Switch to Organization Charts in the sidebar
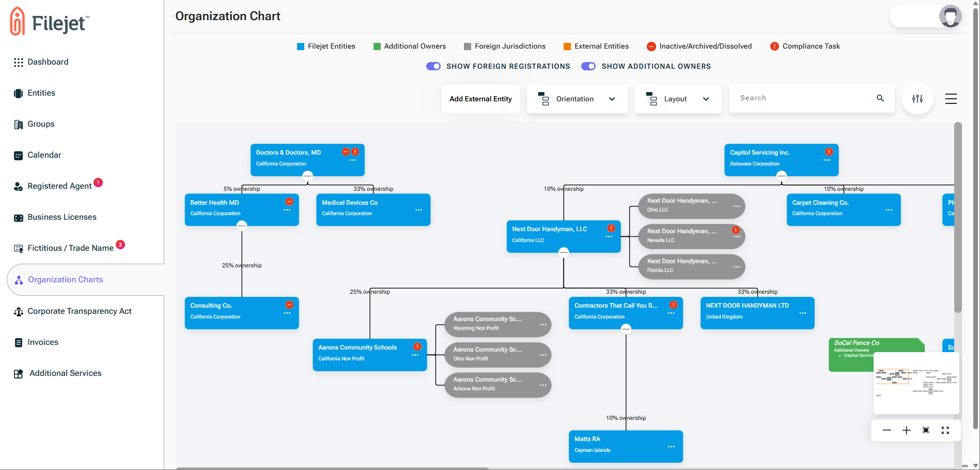The height and width of the screenshot is (470, 980). (x=65, y=279)
